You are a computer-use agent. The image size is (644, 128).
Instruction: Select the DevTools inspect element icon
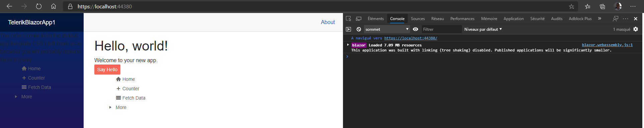[x=348, y=19]
